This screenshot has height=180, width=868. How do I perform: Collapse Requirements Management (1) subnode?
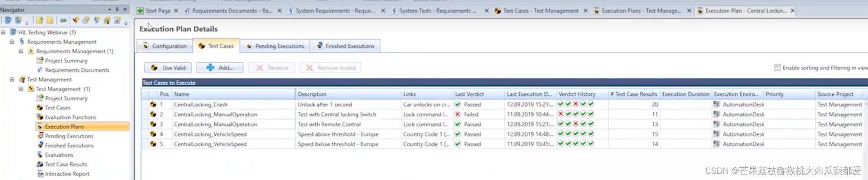21,51
